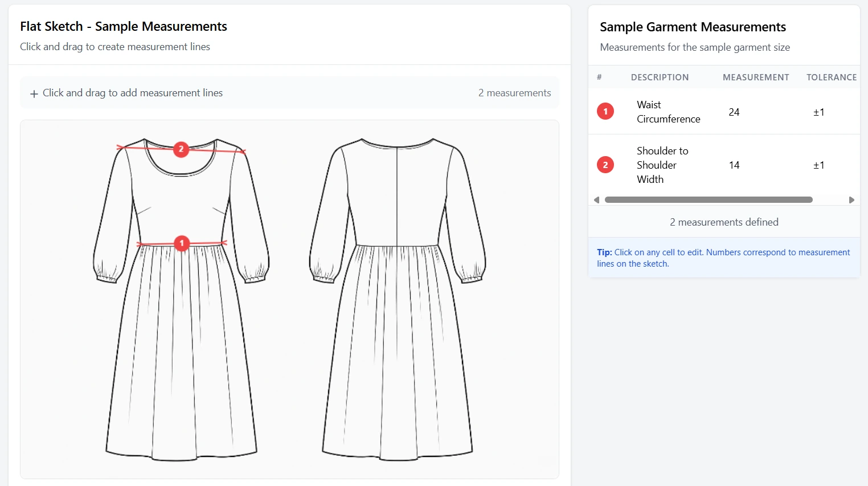This screenshot has height=486, width=868.
Task: Edit the Waist Circumference description cell
Action: coord(668,112)
